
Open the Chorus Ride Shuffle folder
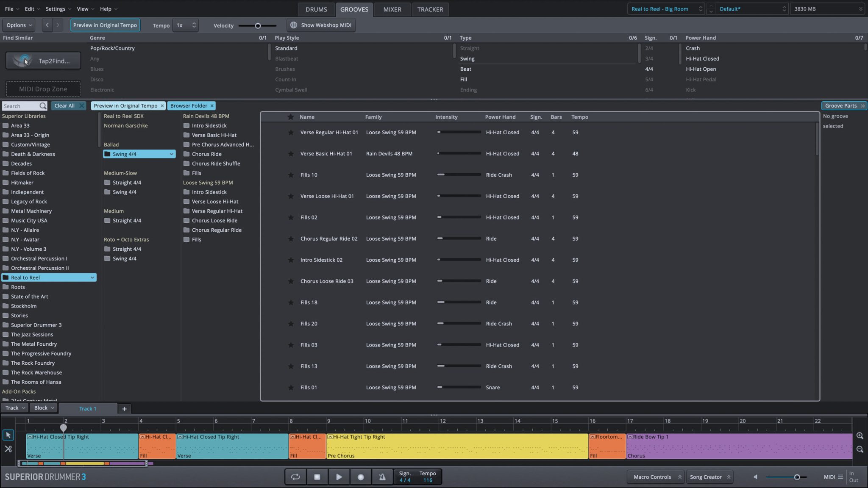click(216, 164)
